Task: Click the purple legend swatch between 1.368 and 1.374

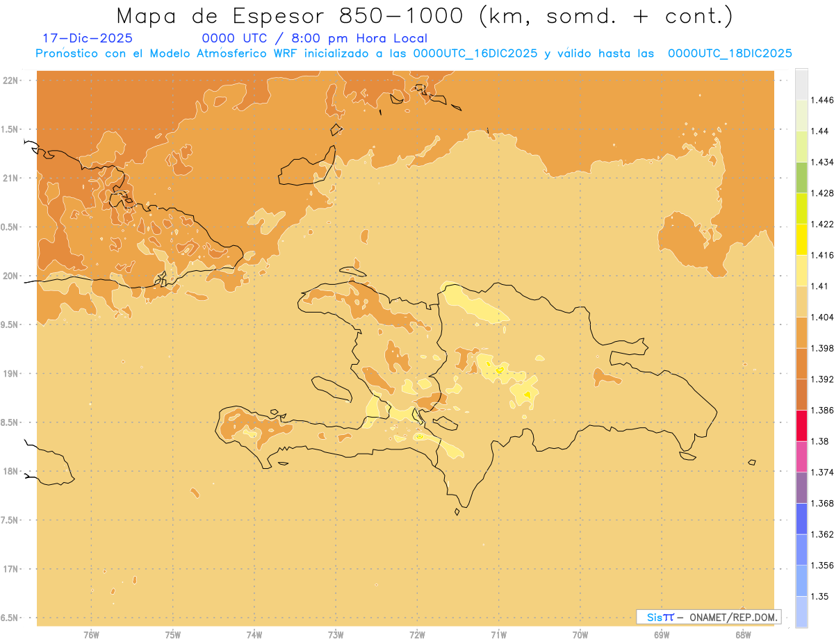Action: tap(801, 488)
